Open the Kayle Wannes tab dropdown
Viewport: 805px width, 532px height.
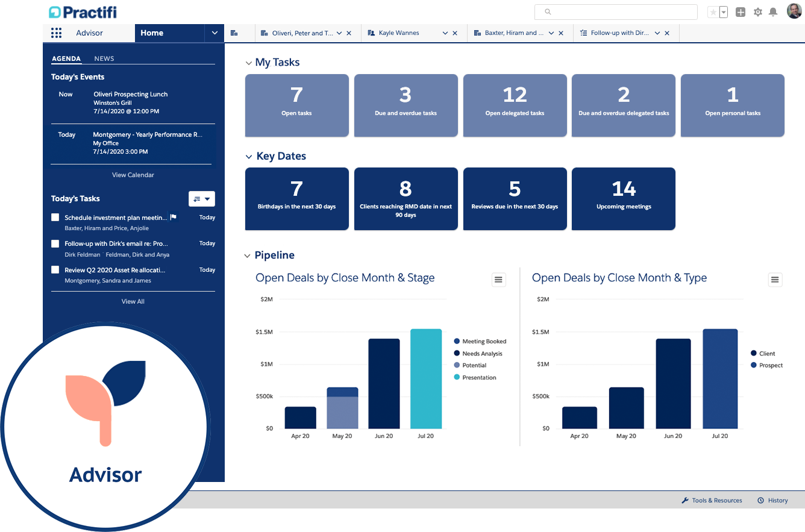coord(445,33)
